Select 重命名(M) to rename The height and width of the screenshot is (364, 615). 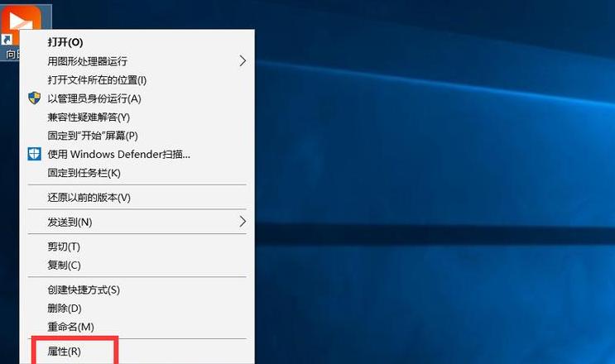(x=70, y=327)
